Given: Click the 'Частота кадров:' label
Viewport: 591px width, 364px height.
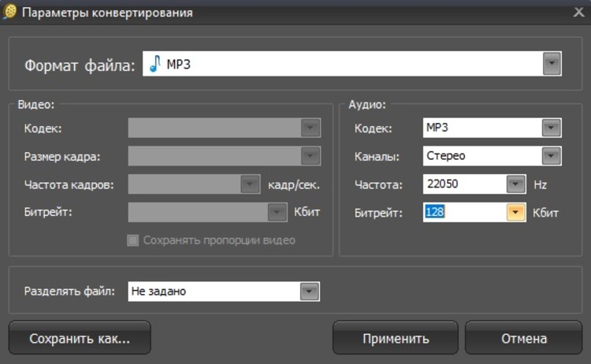Looking at the screenshot, I should tap(69, 184).
